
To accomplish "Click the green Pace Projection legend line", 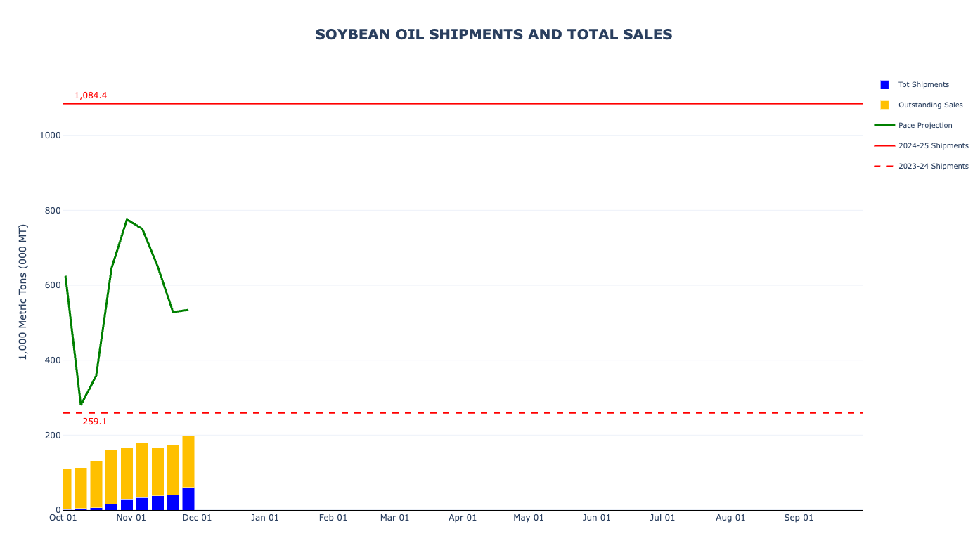I will coord(884,125).
